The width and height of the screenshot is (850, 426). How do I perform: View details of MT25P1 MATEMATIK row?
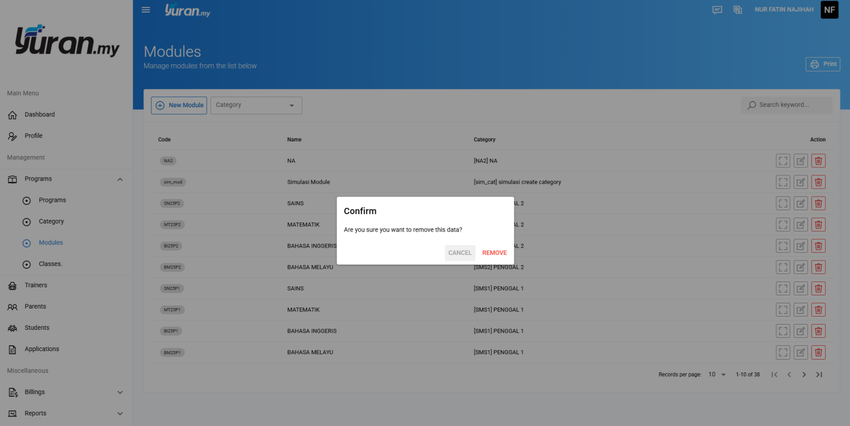coord(783,310)
